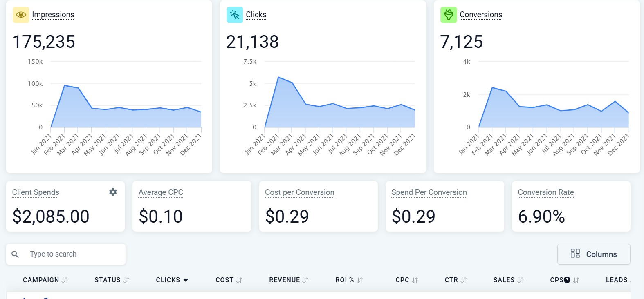The height and width of the screenshot is (299, 644).
Task: Click the Clicks cursor icon
Action: pyautogui.click(x=235, y=15)
